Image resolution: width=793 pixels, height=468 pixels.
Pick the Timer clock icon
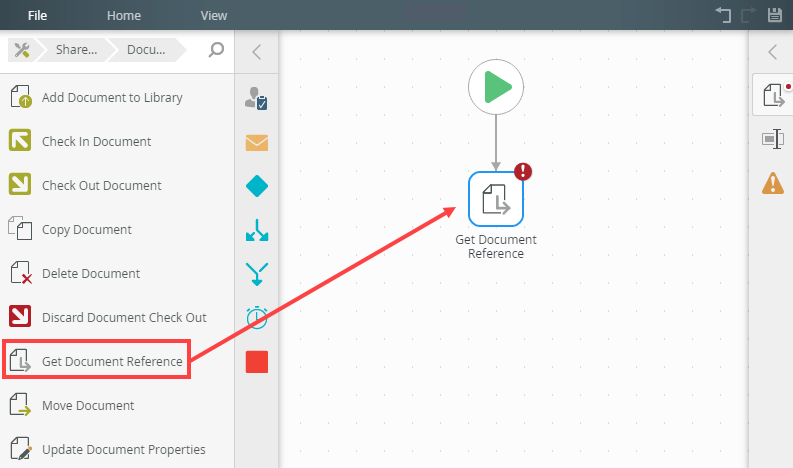point(257,318)
